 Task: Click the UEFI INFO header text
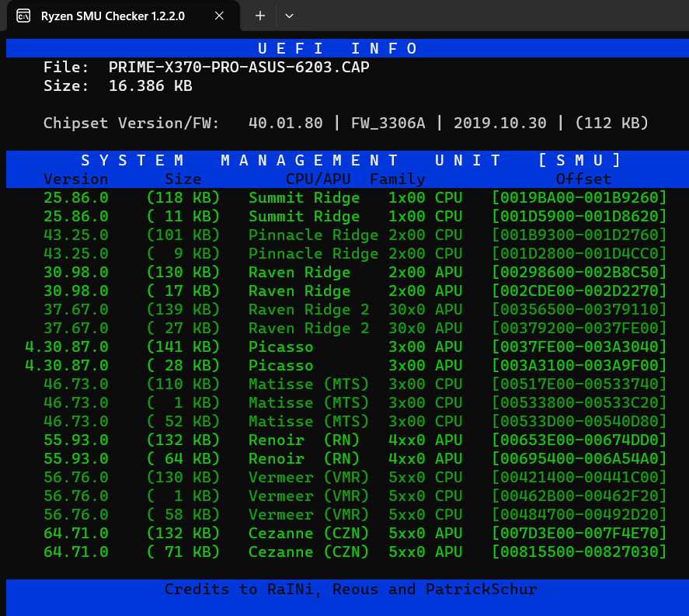337,48
